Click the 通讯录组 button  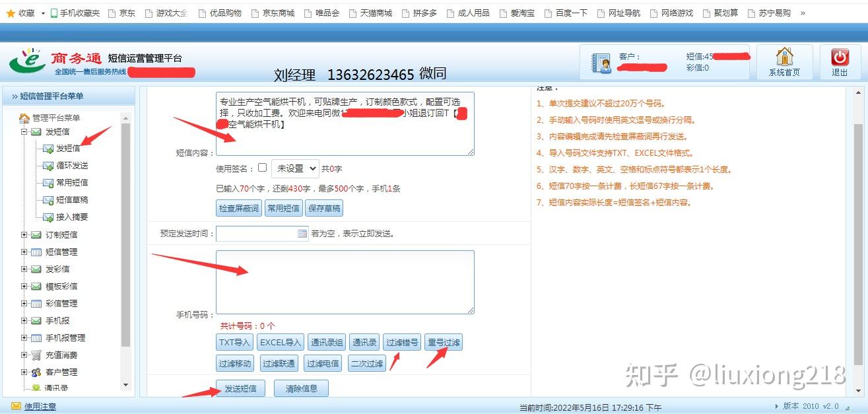click(327, 342)
